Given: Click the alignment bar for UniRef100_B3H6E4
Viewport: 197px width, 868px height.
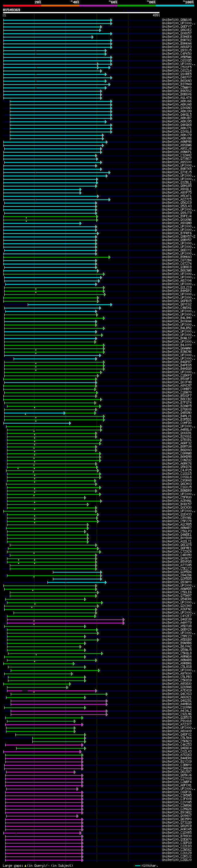Looking at the screenshot, I should [x=48, y=37].
